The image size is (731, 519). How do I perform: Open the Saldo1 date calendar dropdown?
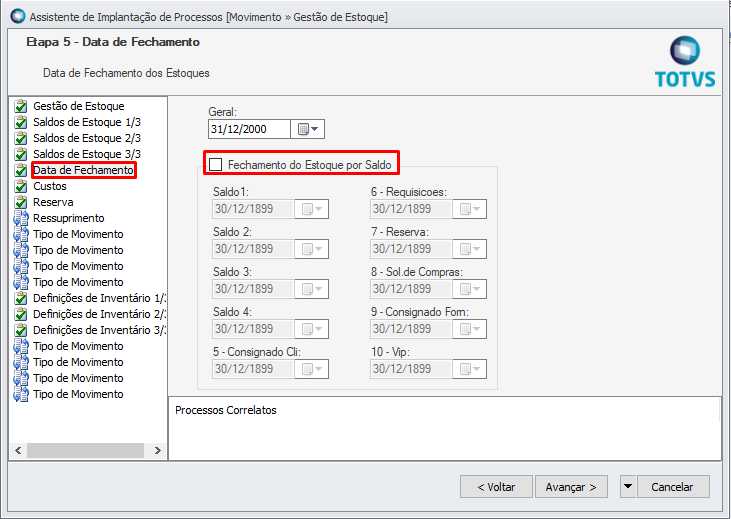pyautogui.click(x=312, y=209)
